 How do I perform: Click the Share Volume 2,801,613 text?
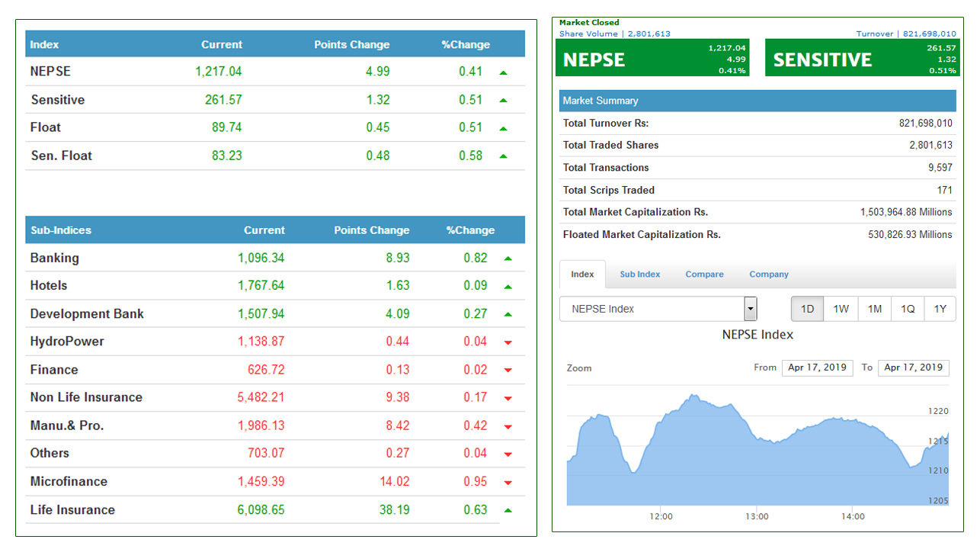(615, 34)
